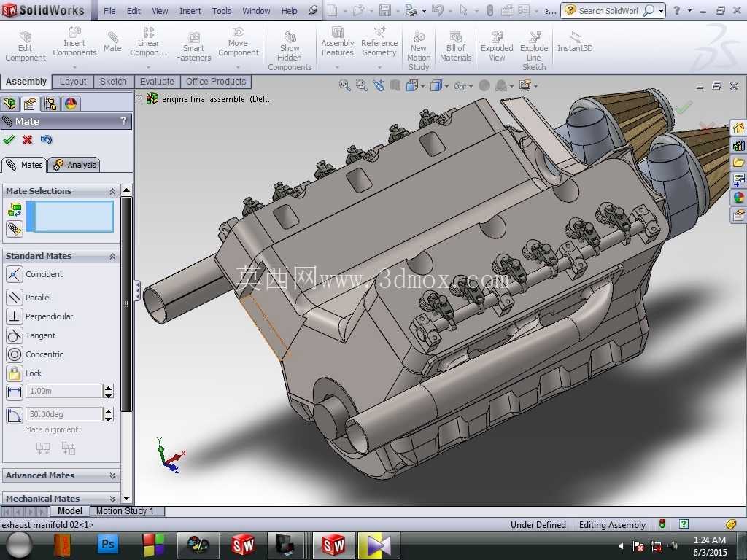Choose the Concentric mate icon

[x=15, y=354]
